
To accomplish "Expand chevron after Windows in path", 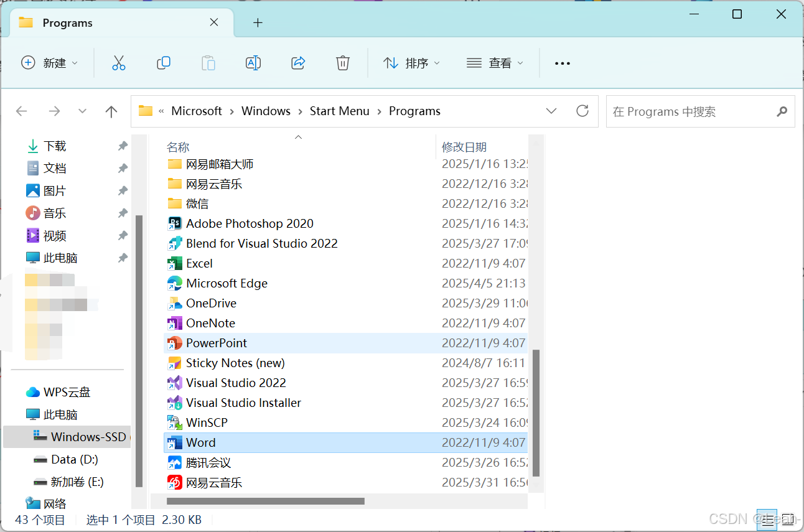I will click(300, 111).
